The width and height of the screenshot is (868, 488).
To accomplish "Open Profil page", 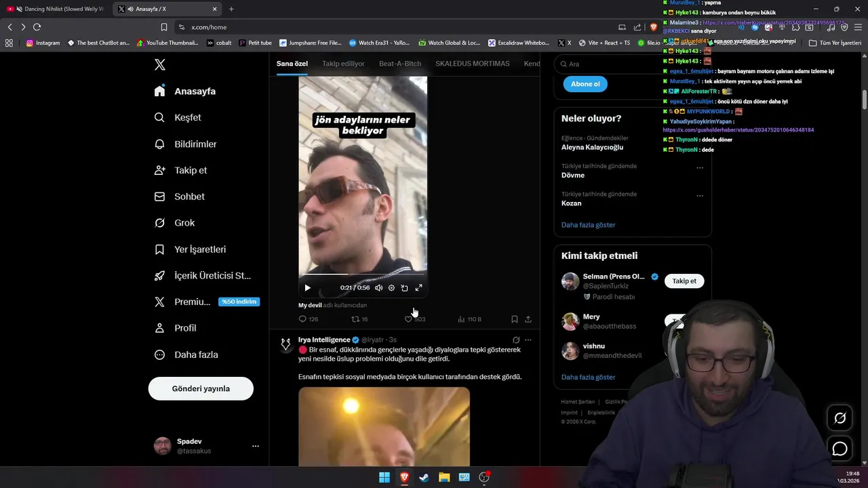I will pyautogui.click(x=176, y=328).
